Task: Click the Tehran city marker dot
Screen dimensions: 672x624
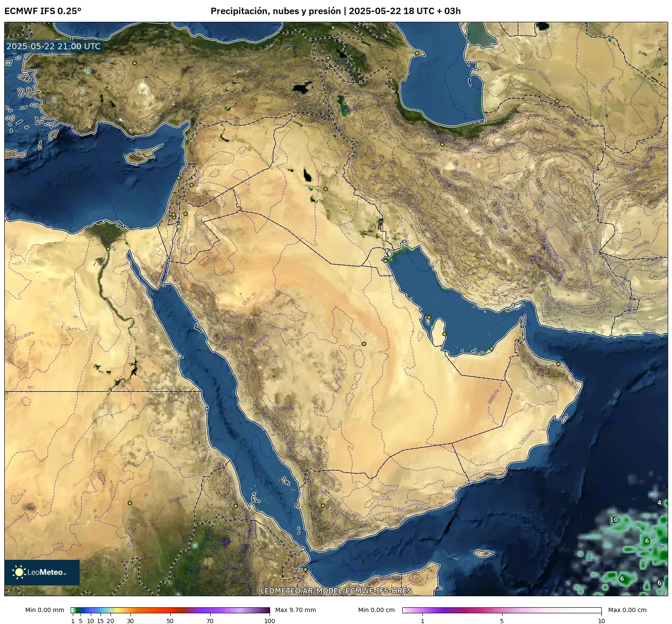Action: pos(442,144)
